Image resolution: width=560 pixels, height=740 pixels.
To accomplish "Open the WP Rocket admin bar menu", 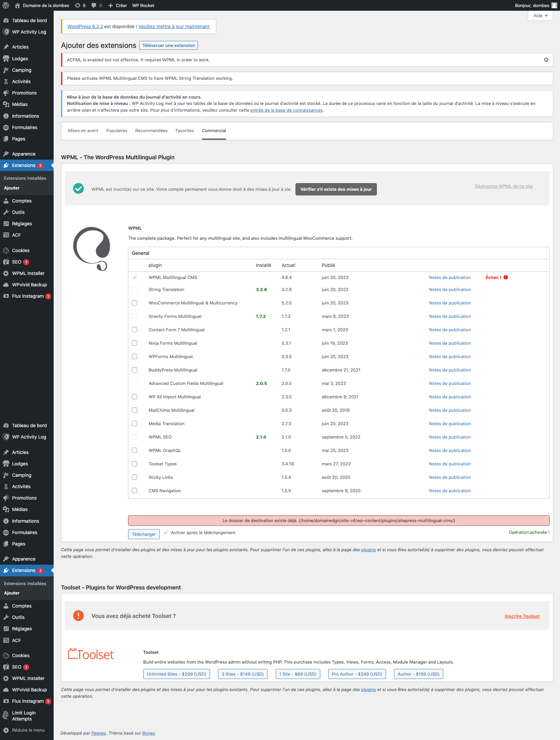I will click(x=143, y=5).
